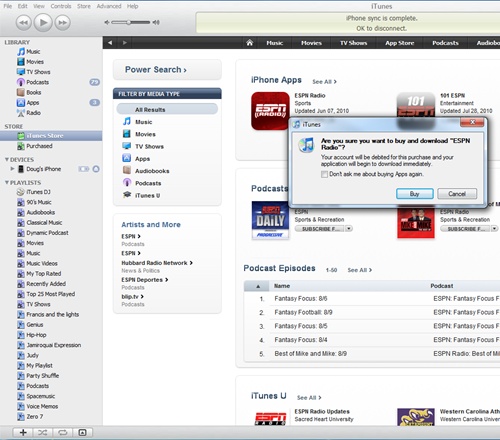This screenshot has width=500, height=440.
Task: See All iTunes U results
Action: click(x=309, y=398)
